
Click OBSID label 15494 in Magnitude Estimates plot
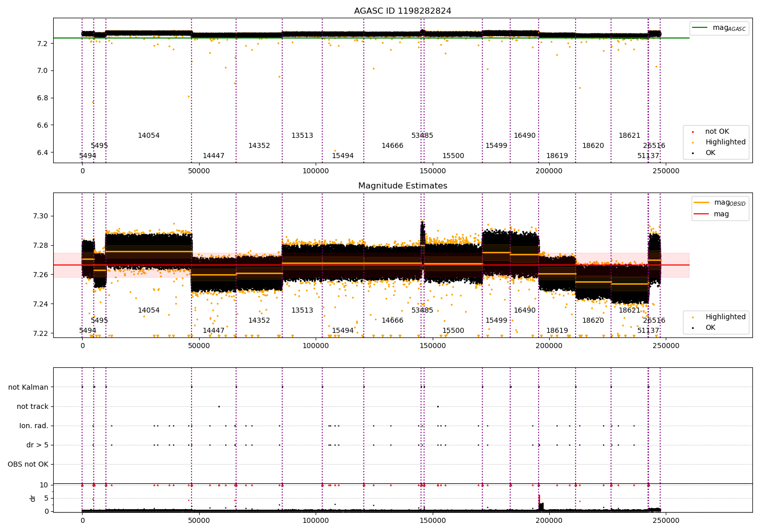tap(343, 331)
